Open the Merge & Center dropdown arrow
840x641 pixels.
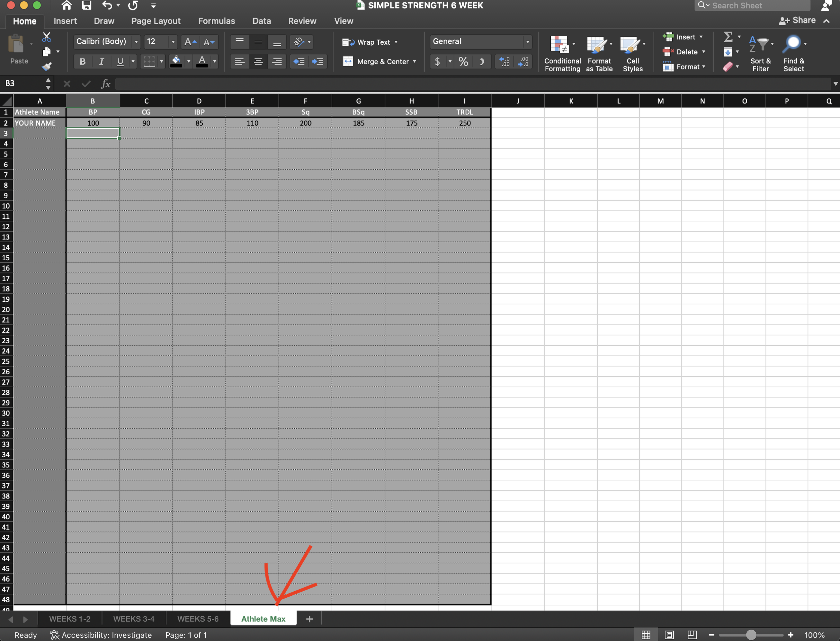[415, 61]
